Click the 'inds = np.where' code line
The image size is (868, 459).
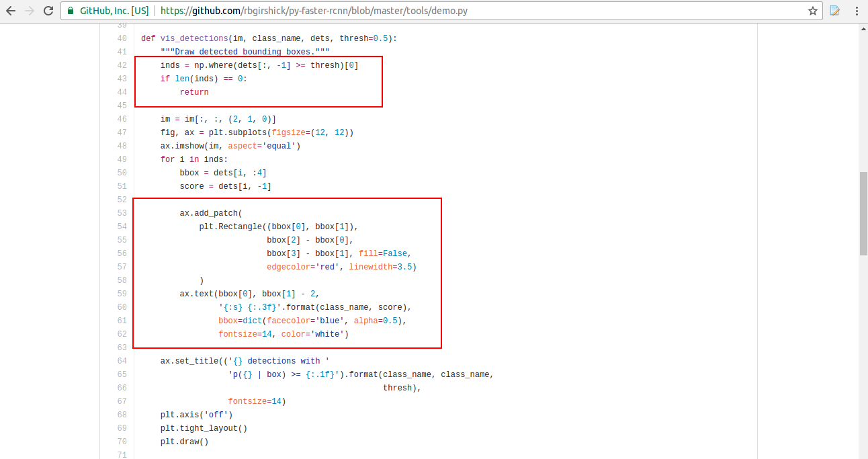click(x=259, y=65)
